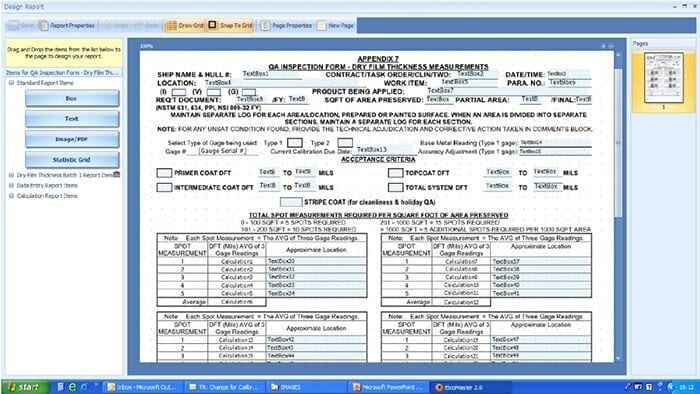Expand Dry Film Thickness Batch 1 Report Items
This screenshot has height=394, width=700.
(x=12, y=175)
